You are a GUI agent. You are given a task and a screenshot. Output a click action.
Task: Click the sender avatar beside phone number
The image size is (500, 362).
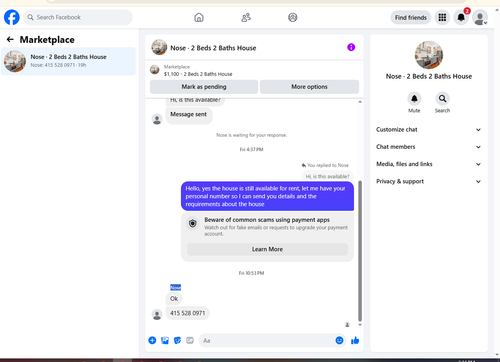[157, 314]
